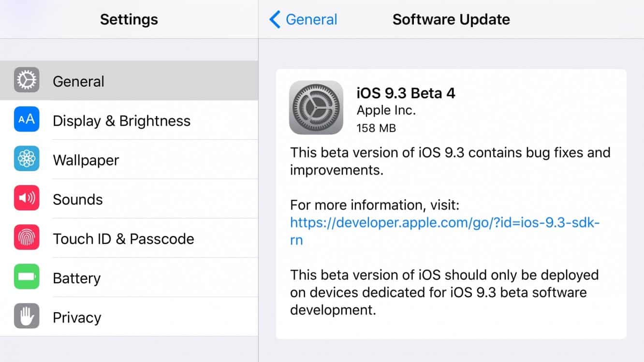Image resolution: width=644 pixels, height=362 pixels.
Task: Open the Wallpaper settings row
Action: [145, 160]
